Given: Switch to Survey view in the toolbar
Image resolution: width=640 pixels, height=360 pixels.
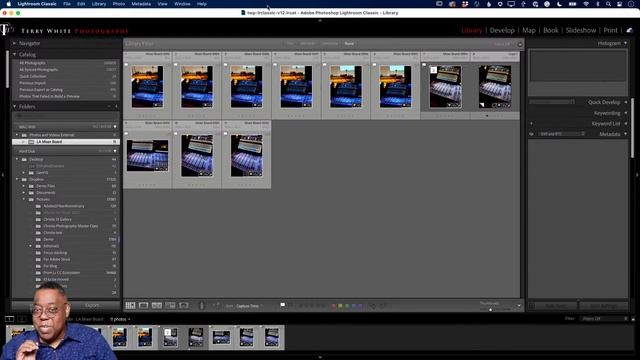Looking at the screenshot, I should pos(170,305).
